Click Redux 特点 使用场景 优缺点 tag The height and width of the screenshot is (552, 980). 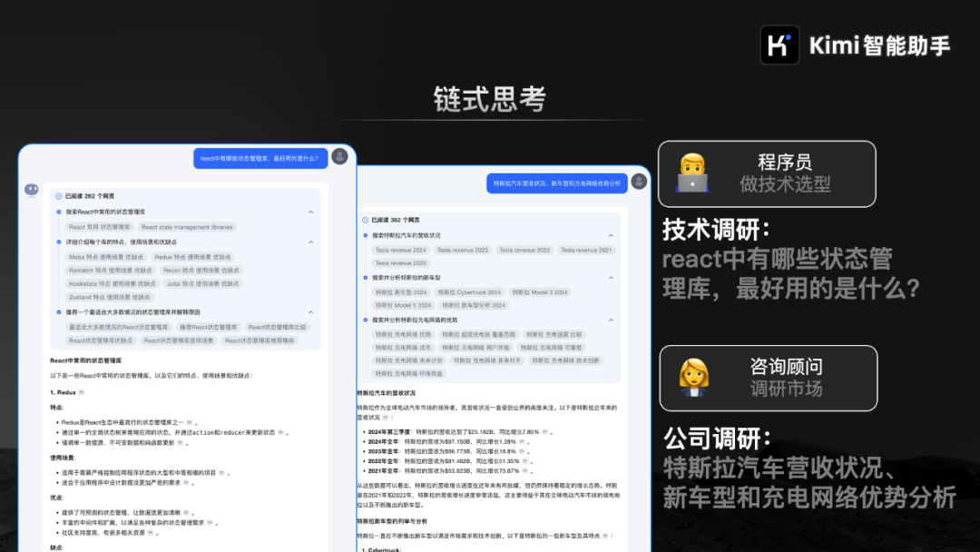[x=192, y=257]
